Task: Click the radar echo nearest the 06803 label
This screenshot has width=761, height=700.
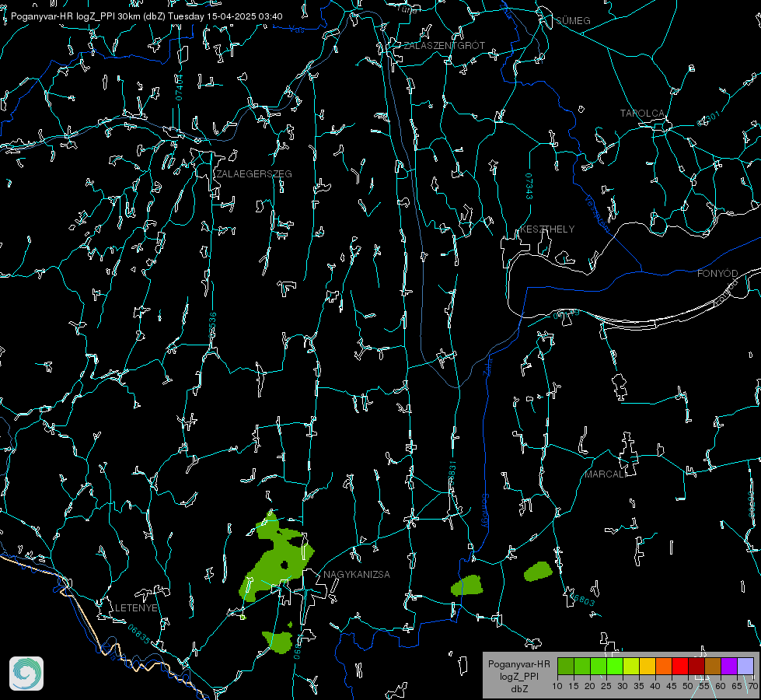Action: [x=538, y=571]
